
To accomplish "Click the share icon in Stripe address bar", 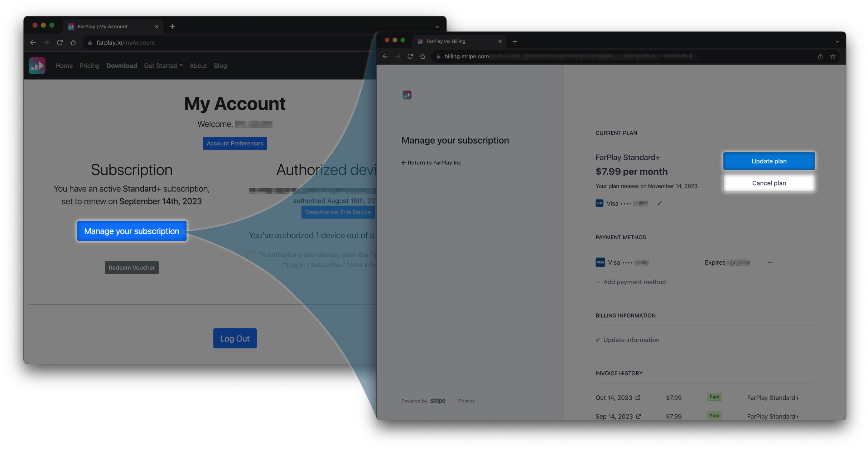I will pos(820,56).
